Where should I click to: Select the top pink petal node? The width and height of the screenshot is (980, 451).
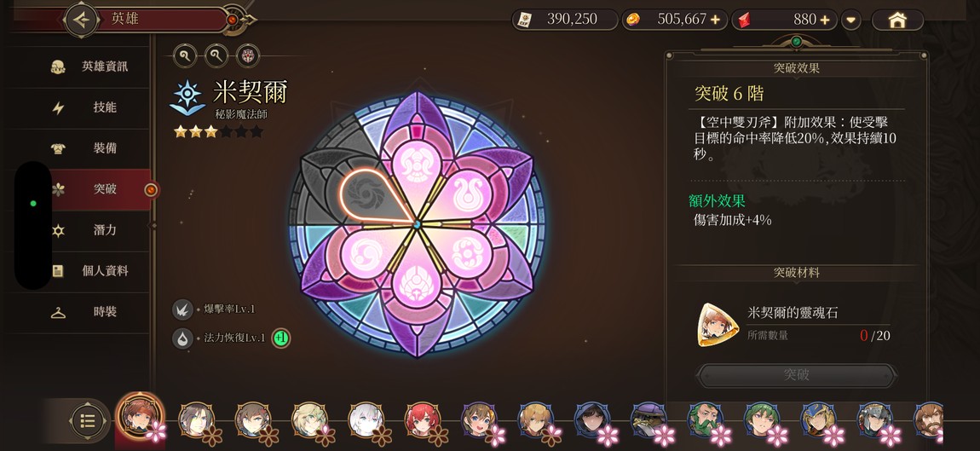416,166
